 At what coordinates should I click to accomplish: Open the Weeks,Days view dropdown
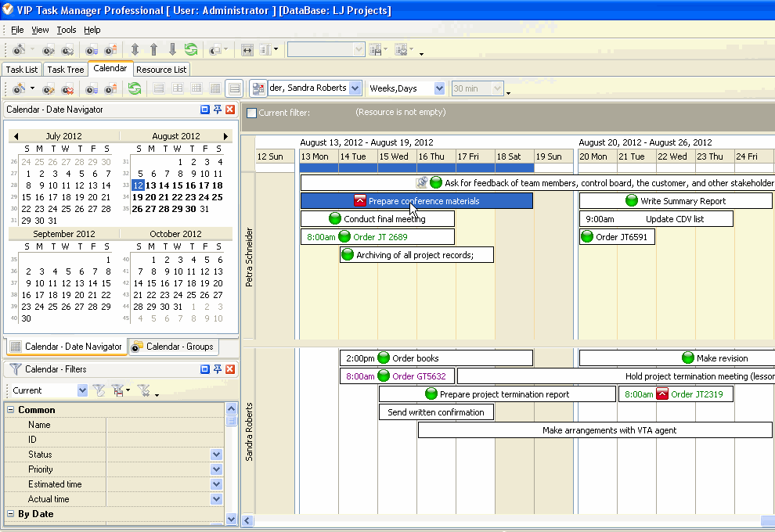(x=438, y=88)
